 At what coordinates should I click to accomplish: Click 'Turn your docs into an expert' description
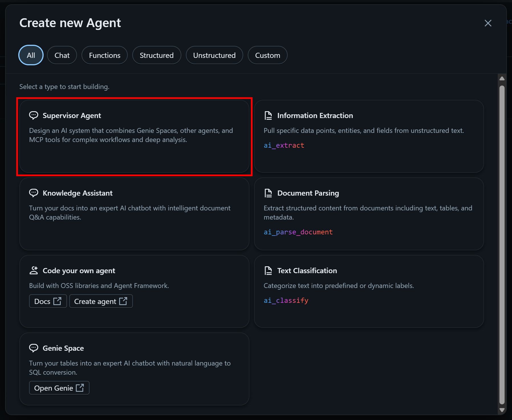click(x=130, y=213)
